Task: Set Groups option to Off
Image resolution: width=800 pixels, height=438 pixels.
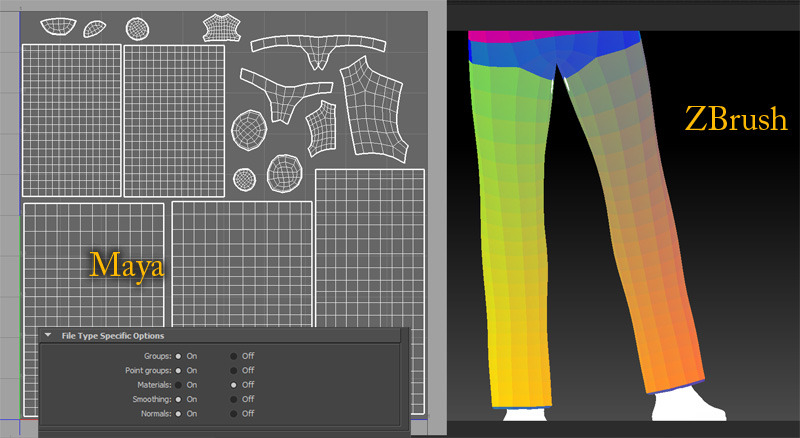Action: pyautogui.click(x=233, y=356)
